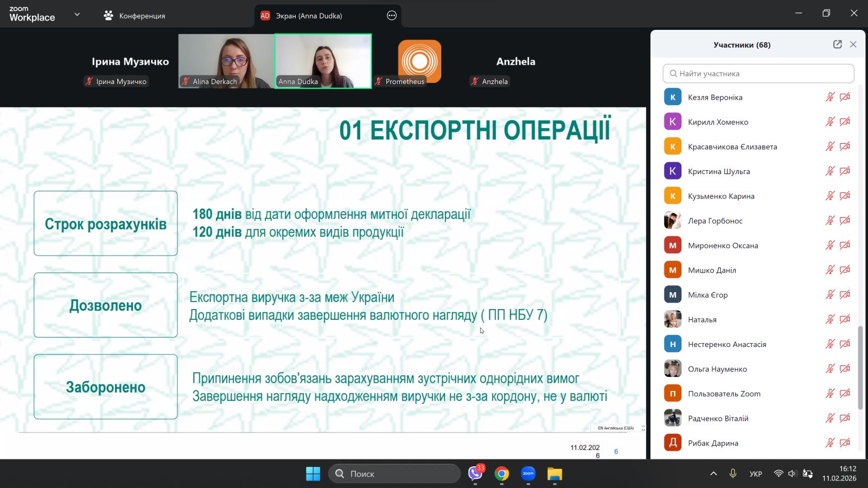Toggle microphone for Кезля Вероніка
Viewport: 868px width, 488px height.
point(829,97)
